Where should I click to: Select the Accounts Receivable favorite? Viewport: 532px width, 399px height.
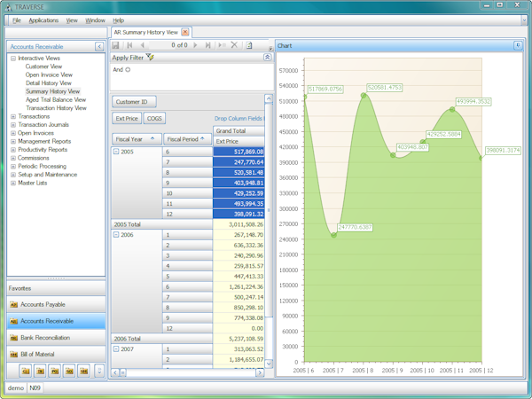click(x=56, y=321)
